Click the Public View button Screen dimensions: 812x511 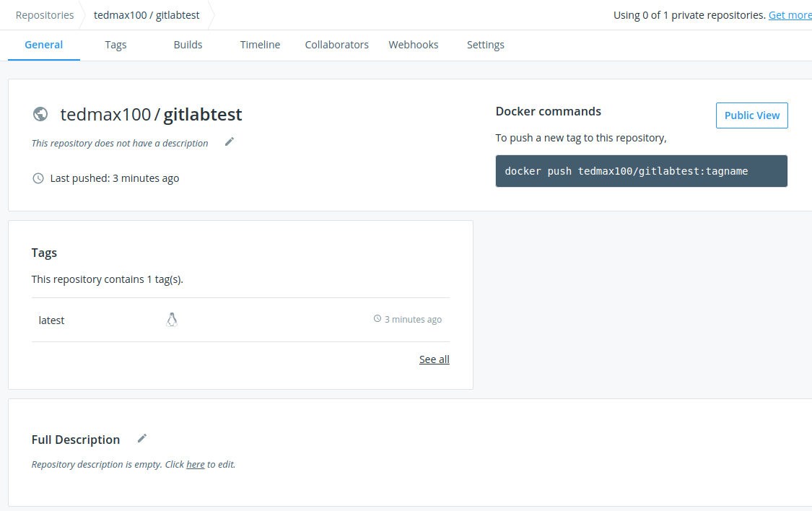click(x=751, y=115)
